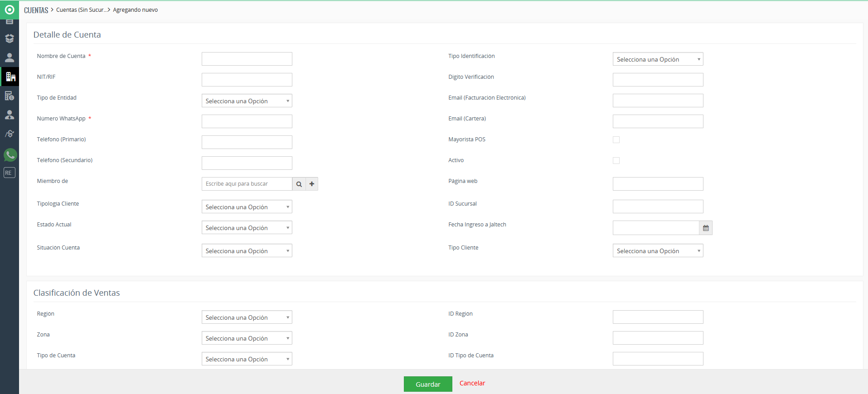Open the Tipo Identificacion dropdown
This screenshot has height=394, width=868.
coord(658,59)
